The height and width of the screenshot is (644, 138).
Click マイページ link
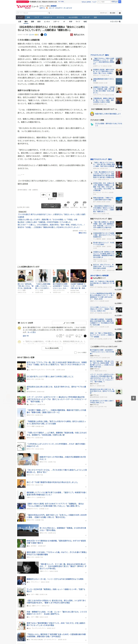103,13
